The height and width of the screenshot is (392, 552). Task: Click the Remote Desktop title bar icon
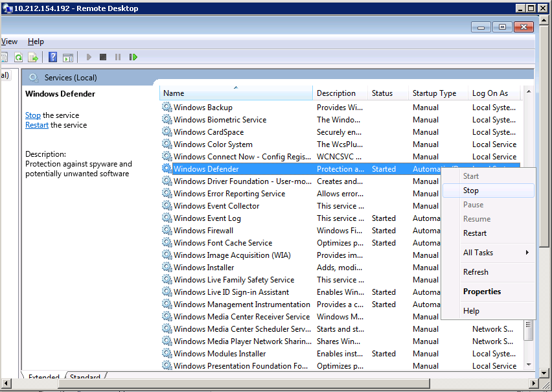[x=8, y=8]
